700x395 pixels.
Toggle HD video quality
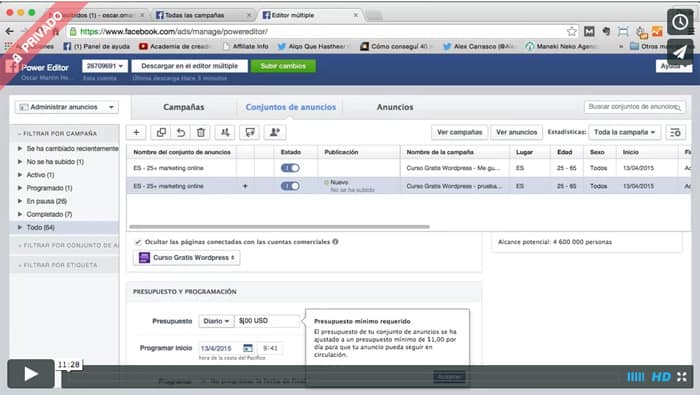click(661, 377)
